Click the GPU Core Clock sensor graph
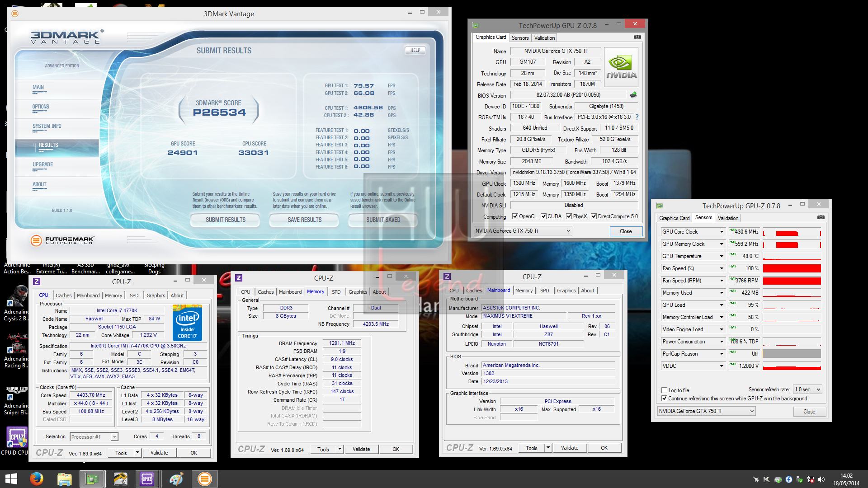 coord(792,232)
